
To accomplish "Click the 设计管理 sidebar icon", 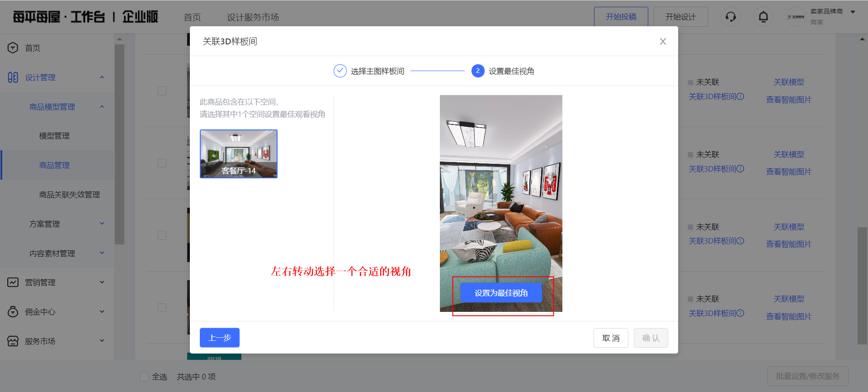I will click(x=13, y=77).
